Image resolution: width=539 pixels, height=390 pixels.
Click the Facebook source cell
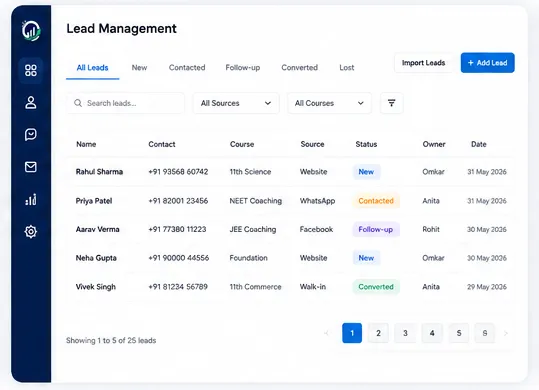pyautogui.click(x=316, y=230)
